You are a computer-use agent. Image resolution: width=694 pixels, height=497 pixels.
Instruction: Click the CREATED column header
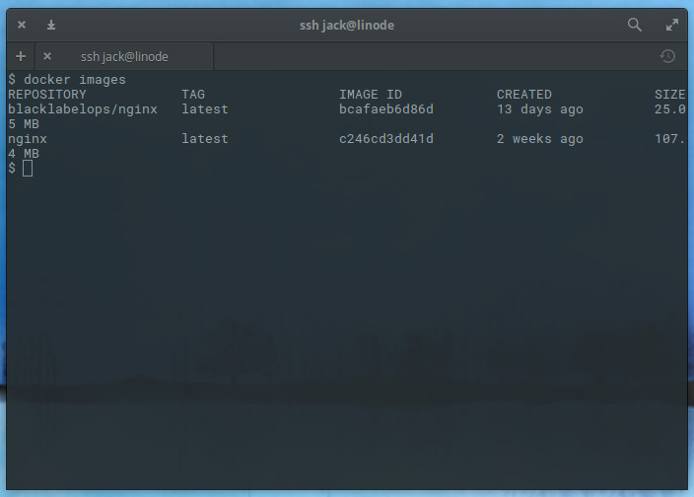[524, 94]
